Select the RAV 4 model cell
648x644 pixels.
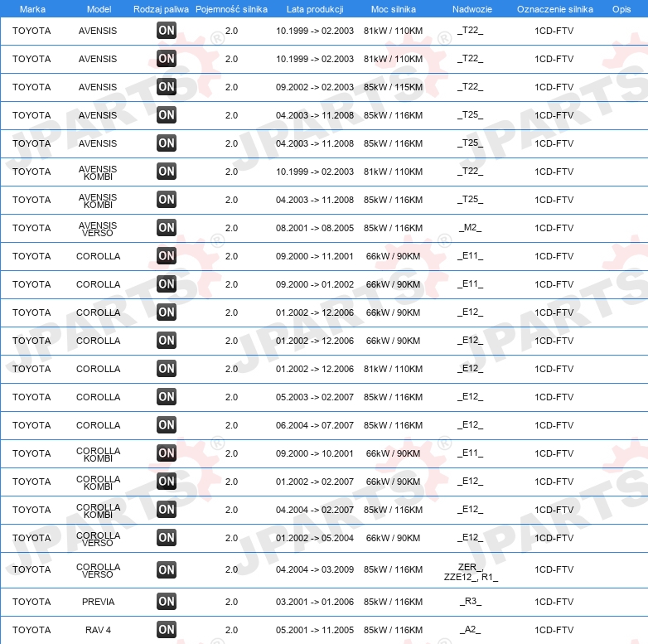[x=99, y=630]
